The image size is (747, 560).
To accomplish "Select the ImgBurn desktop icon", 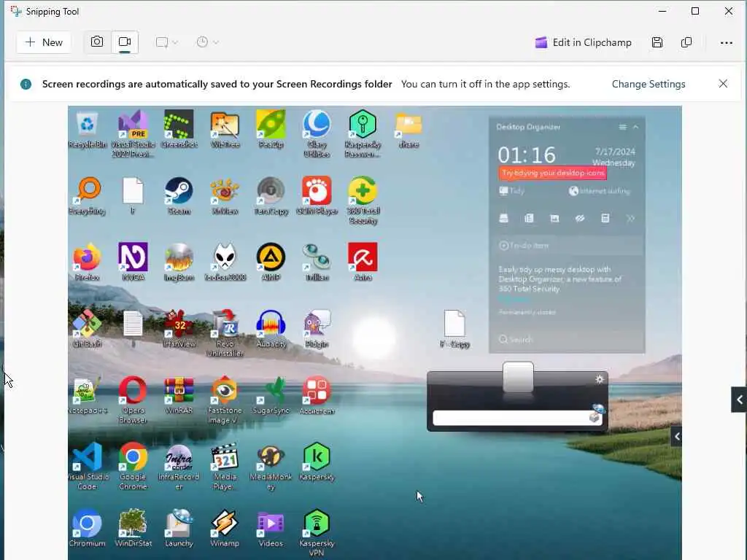I will coord(179,262).
